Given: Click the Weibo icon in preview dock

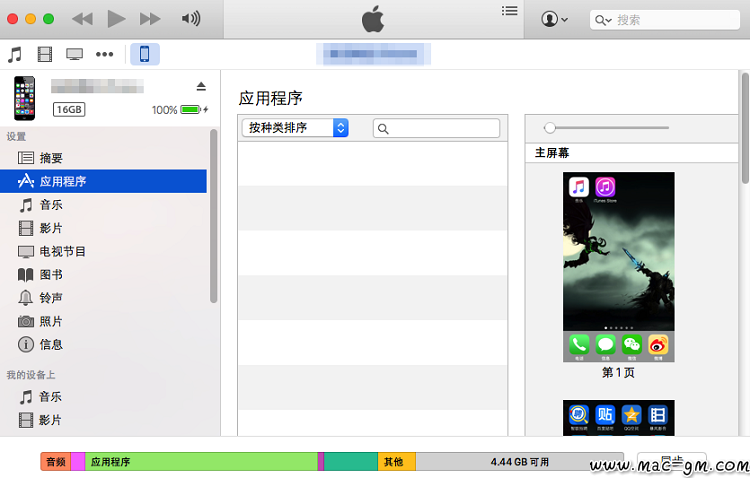Looking at the screenshot, I should click(x=658, y=345).
